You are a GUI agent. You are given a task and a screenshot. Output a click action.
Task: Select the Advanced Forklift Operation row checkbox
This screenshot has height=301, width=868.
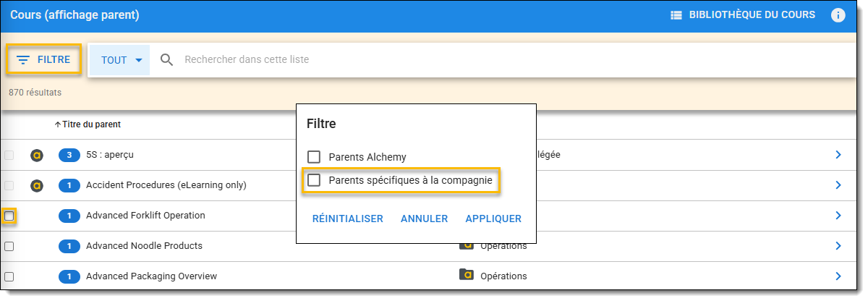[x=9, y=216]
